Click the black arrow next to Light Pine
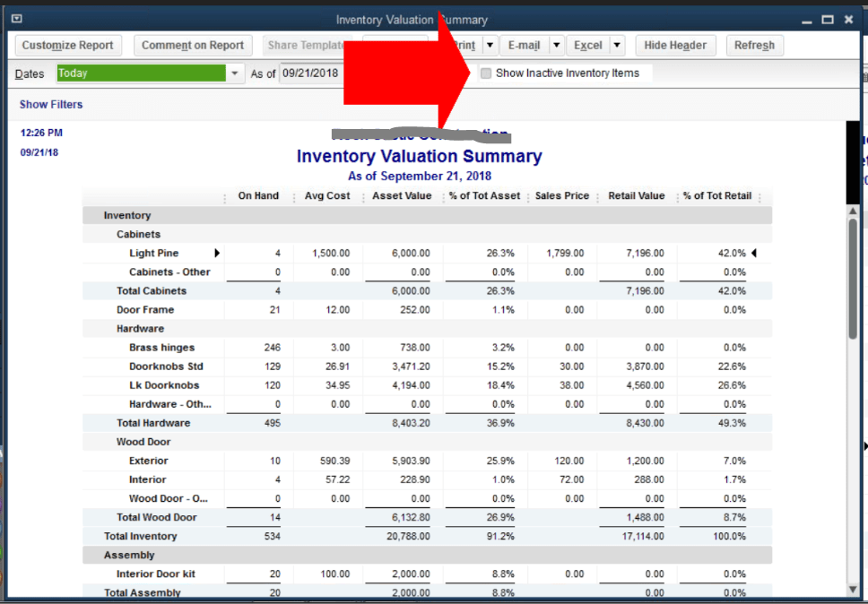 (x=215, y=253)
